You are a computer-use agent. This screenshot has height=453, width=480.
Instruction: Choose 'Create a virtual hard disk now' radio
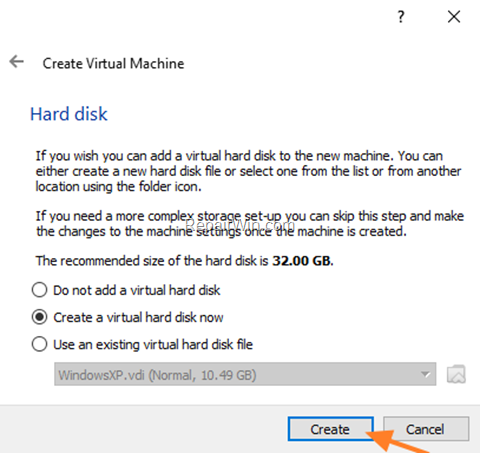(x=128, y=317)
